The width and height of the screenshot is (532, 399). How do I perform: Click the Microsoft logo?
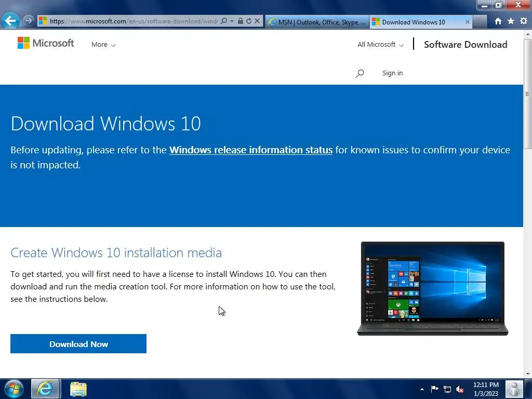click(46, 43)
